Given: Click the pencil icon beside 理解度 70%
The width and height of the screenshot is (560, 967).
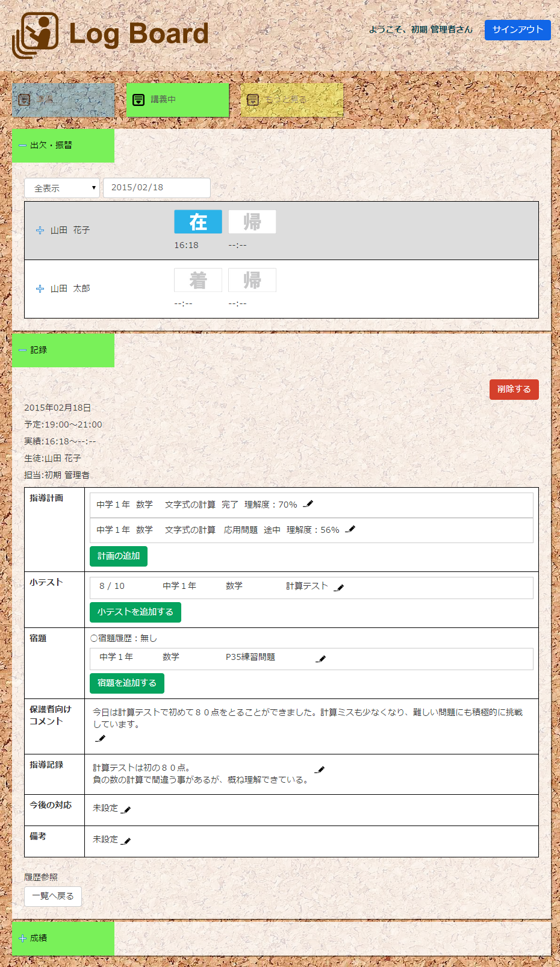Looking at the screenshot, I should [x=308, y=504].
